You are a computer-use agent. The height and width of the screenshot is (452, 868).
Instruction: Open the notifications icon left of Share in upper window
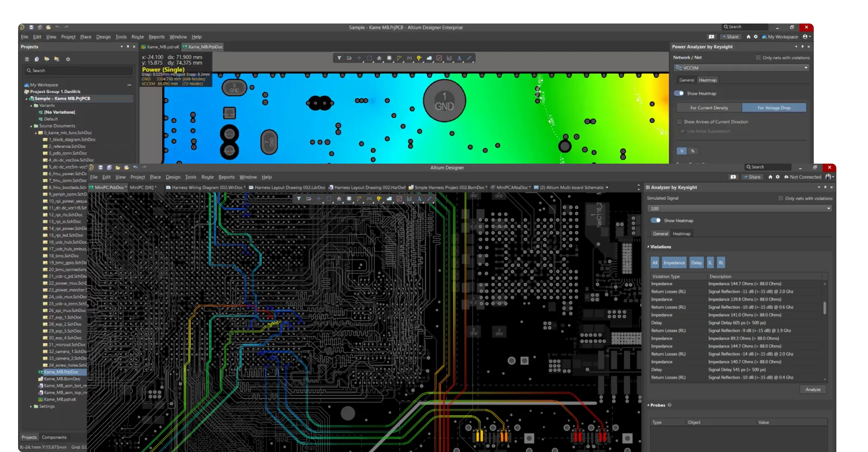point(712,37)
